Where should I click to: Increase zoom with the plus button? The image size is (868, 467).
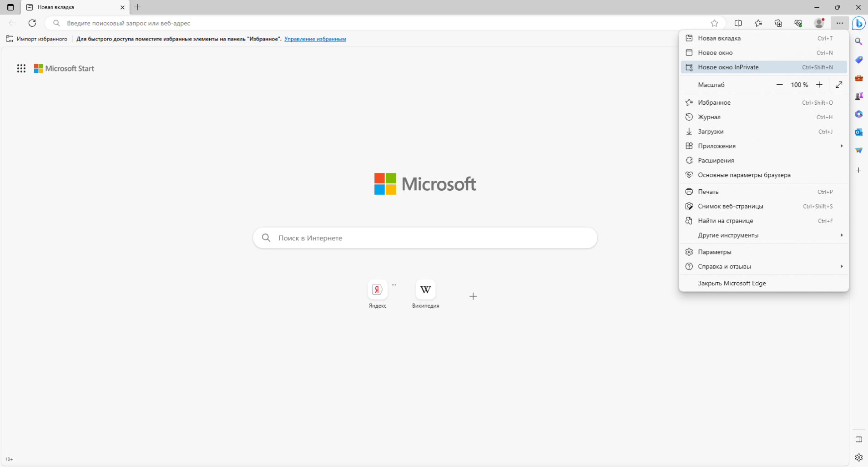(819, 85)
